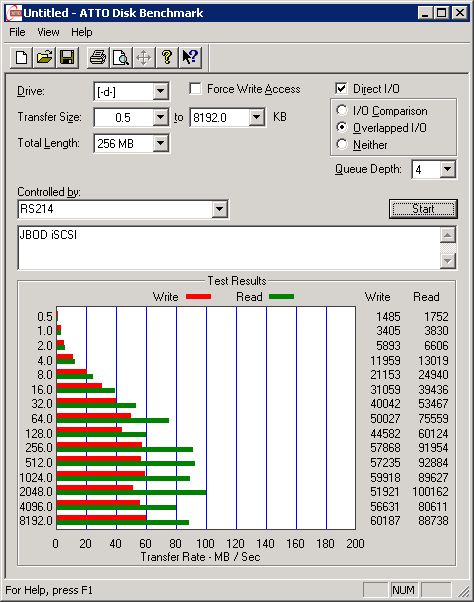Viewport: 474px width, 602px height.
Task: Expand the Drive dropdown list
Action: [x=160, y=92]
